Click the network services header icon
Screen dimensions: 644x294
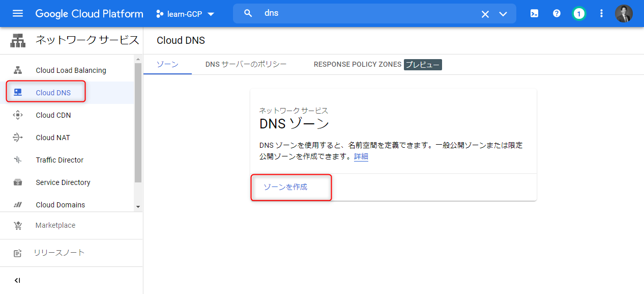tap(18, 41)
